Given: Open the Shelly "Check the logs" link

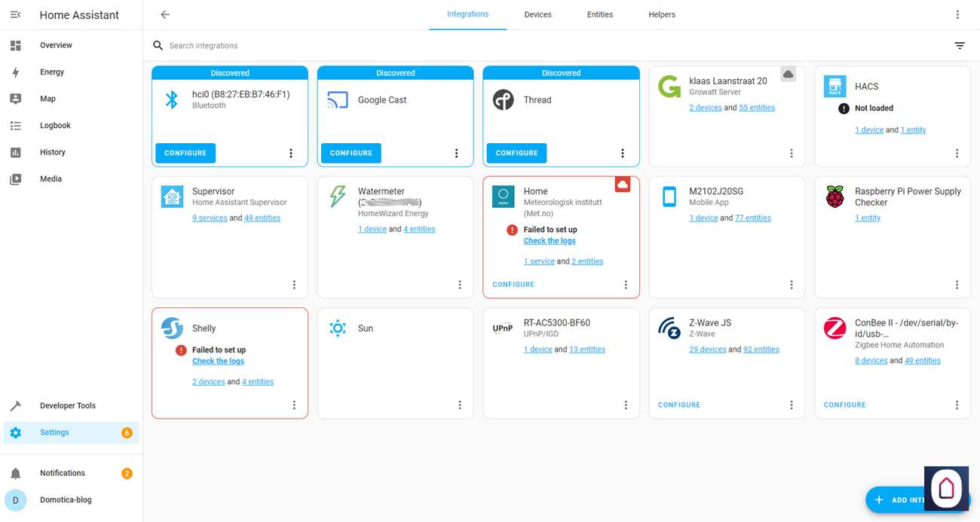Looking at the screenshot, I should [218, 361].
